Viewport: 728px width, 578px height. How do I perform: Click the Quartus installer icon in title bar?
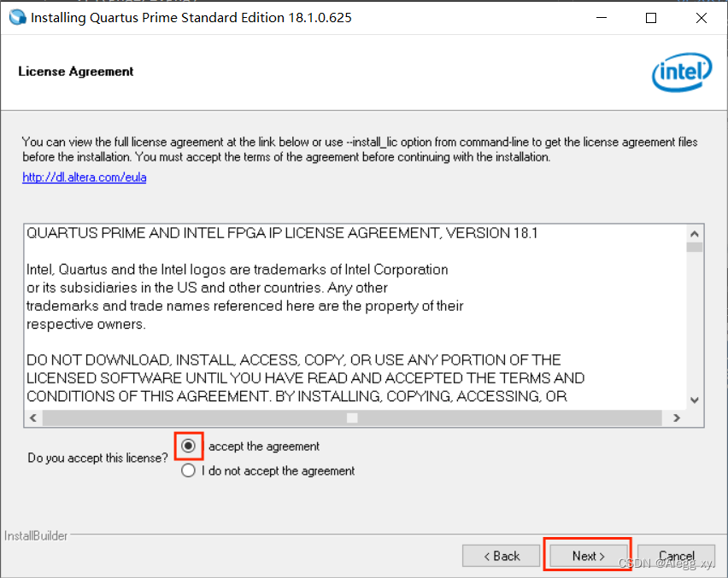(x=18, y=17)
